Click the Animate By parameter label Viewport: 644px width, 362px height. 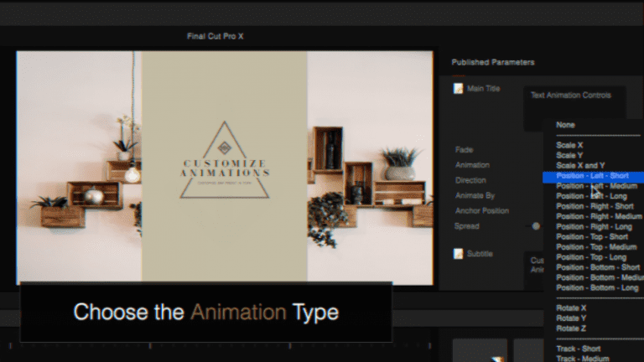(x=475, y=196)
